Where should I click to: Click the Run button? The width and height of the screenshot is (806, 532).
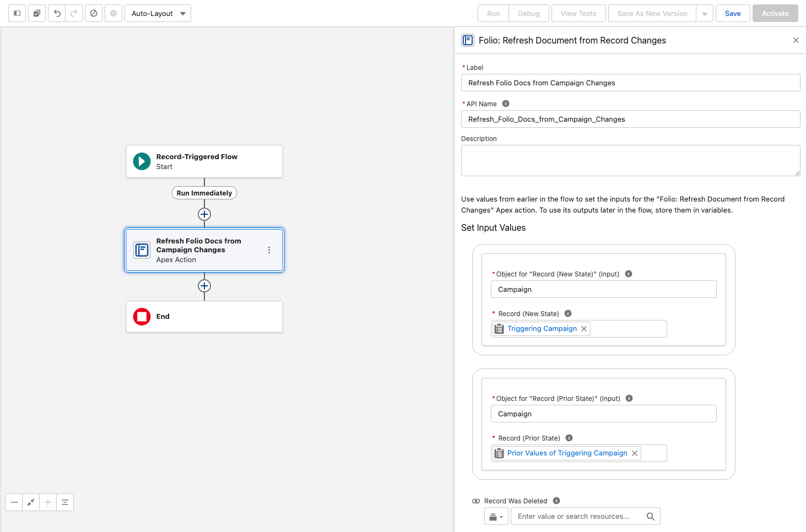[x=494, y=13]
